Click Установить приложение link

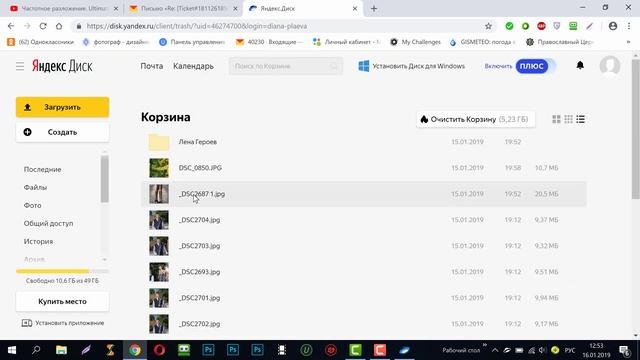click(x=63, y=323)
